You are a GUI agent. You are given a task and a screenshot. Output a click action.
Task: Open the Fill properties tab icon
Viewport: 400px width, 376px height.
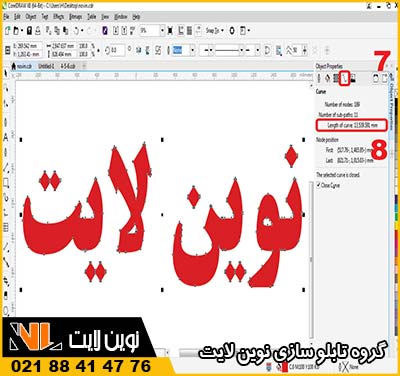click(327, 79)
